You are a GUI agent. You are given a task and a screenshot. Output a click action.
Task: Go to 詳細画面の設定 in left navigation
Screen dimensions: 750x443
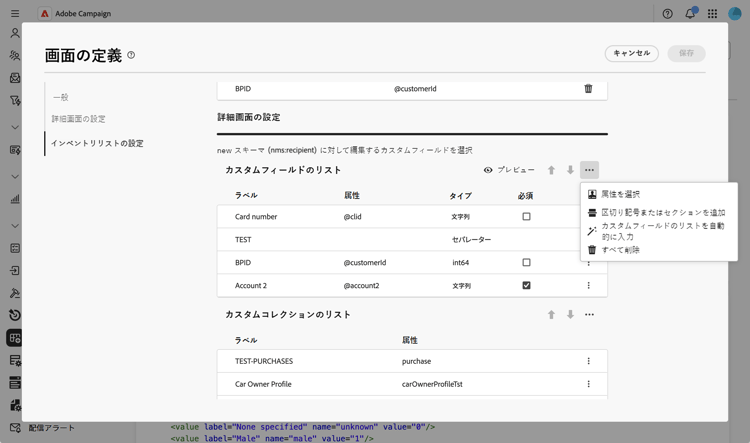[78, 119]
